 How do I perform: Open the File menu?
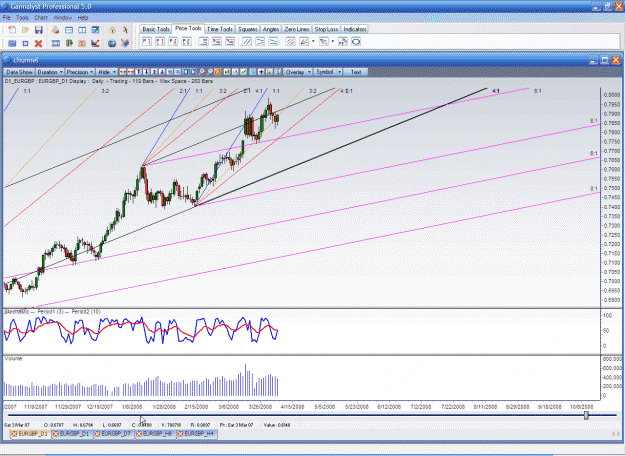[6, 18]
